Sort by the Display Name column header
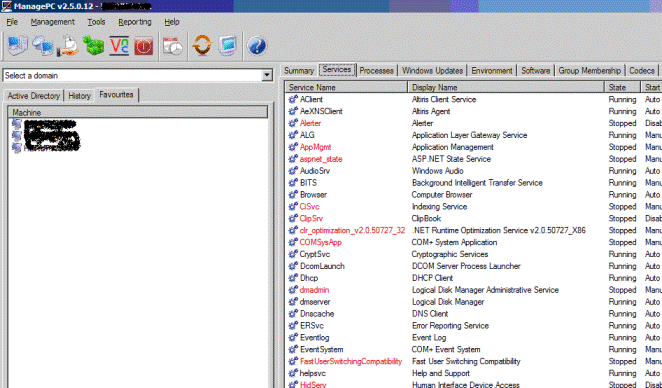This screenshot has height=388, width=662. (506, 87)
